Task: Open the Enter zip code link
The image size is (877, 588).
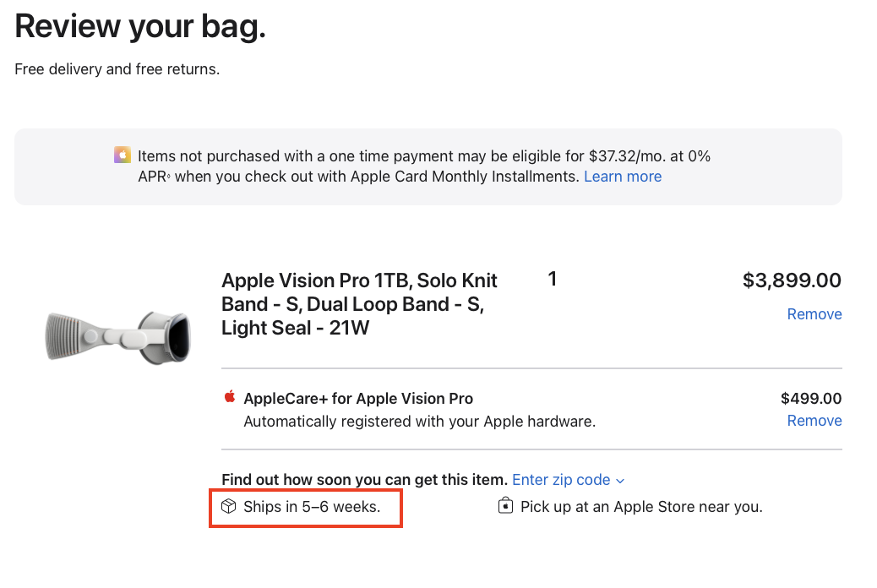Action: pyautogui.click(x=561, y=480)
